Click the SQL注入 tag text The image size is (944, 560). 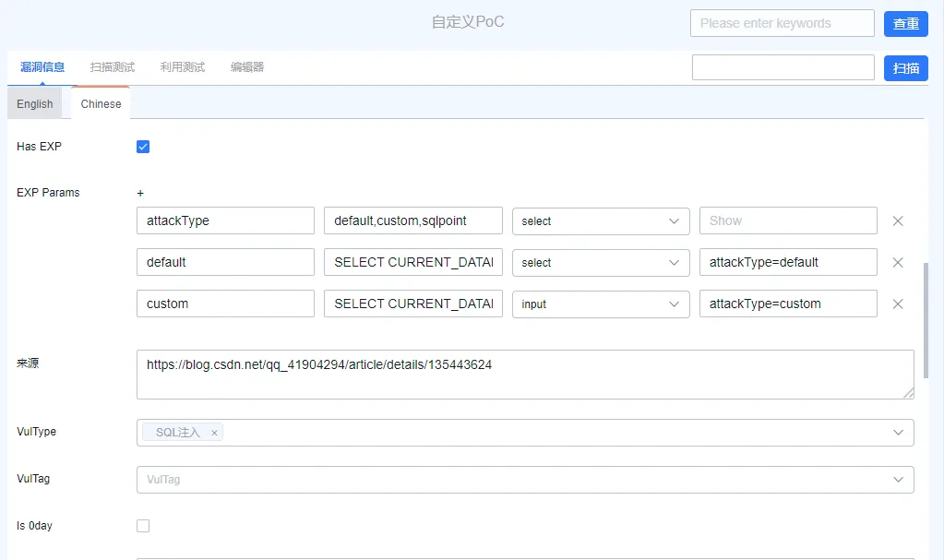pyautogui.click(x=177, y=433)
